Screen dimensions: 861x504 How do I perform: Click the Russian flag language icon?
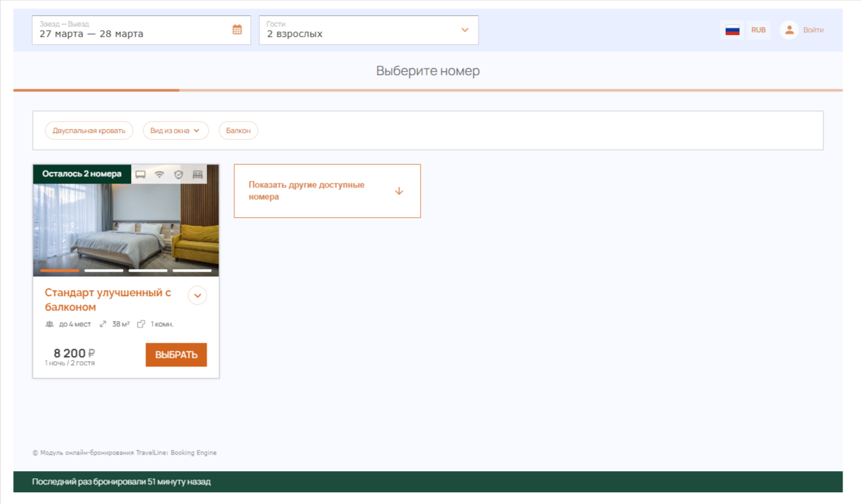(x=732, y=30)
